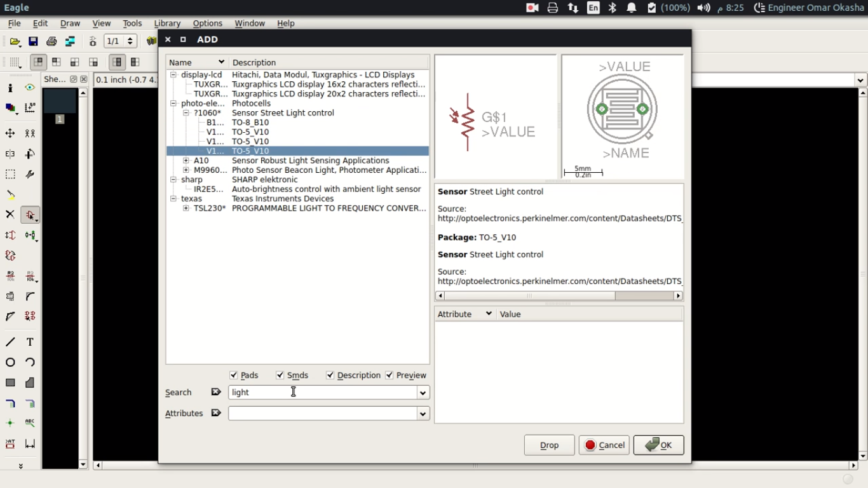This screenshot has width=868, height=488.
Task: Open the Info tool in the left toolbar
Action: pos(10,88)
